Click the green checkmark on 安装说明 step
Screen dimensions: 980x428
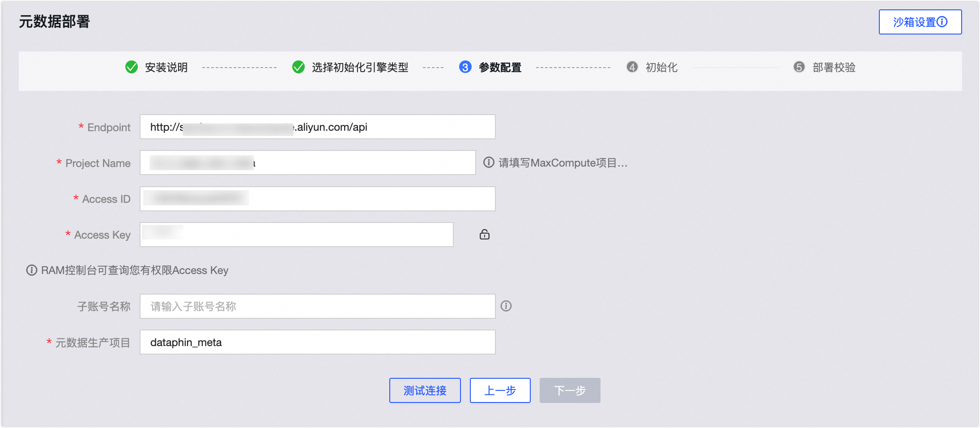tap(131, 67)
